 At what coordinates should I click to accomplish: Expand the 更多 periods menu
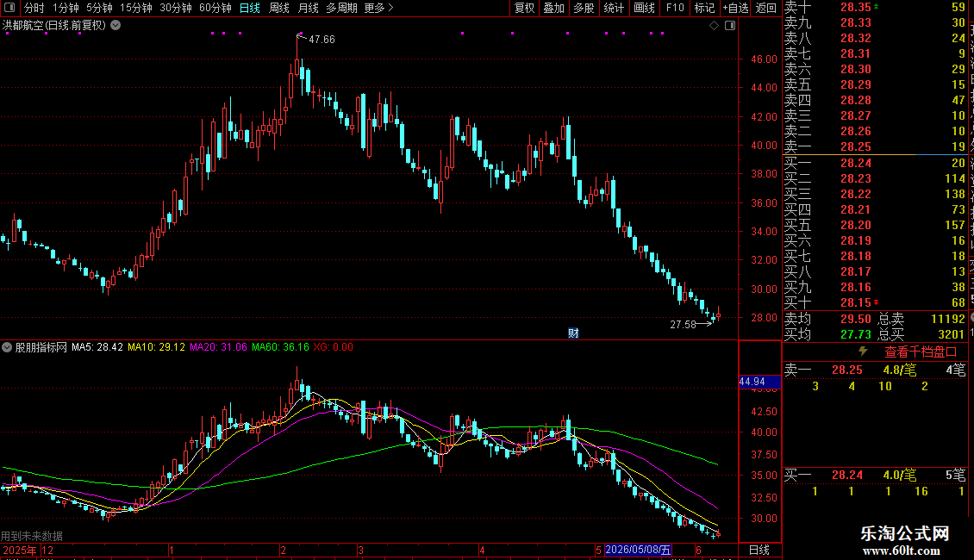pyautogui.click(x=378, y=8)
